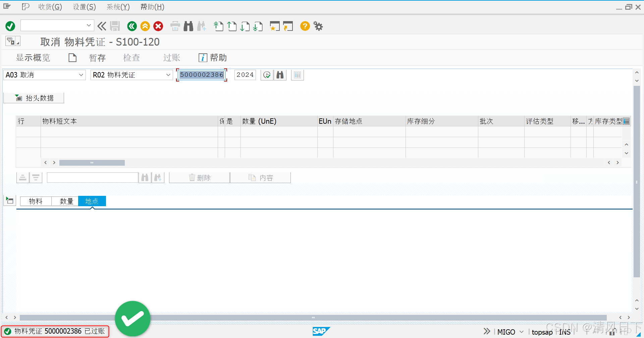Viewport: 644px width, 338px height.
Task: Expand the command field dropdown arrow
Action: coord(89,25)
